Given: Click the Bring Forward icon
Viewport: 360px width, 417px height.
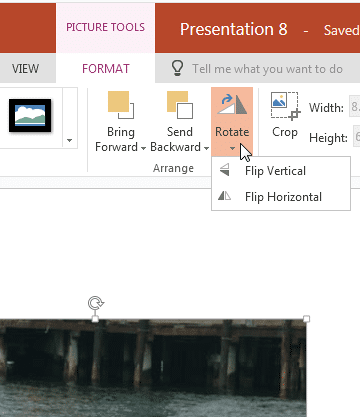Looking at the screenshot, I should click(x=121, y=105).
